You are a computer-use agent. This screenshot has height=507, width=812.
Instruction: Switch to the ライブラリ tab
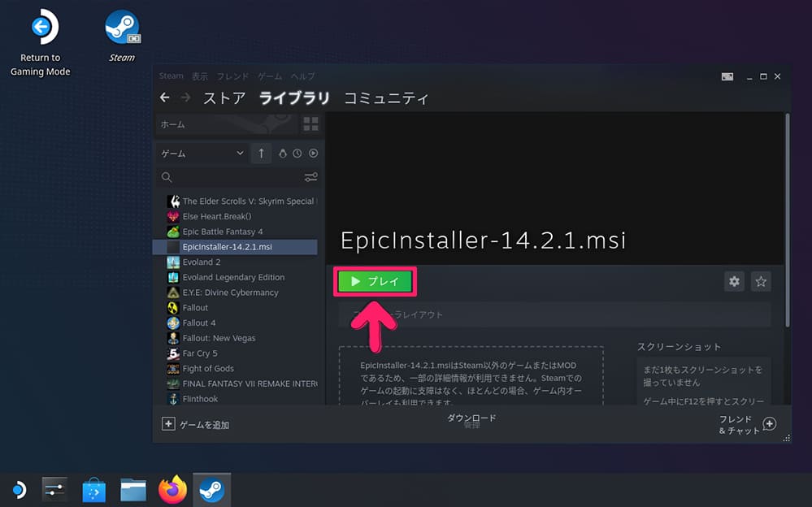tap(294, 97)
